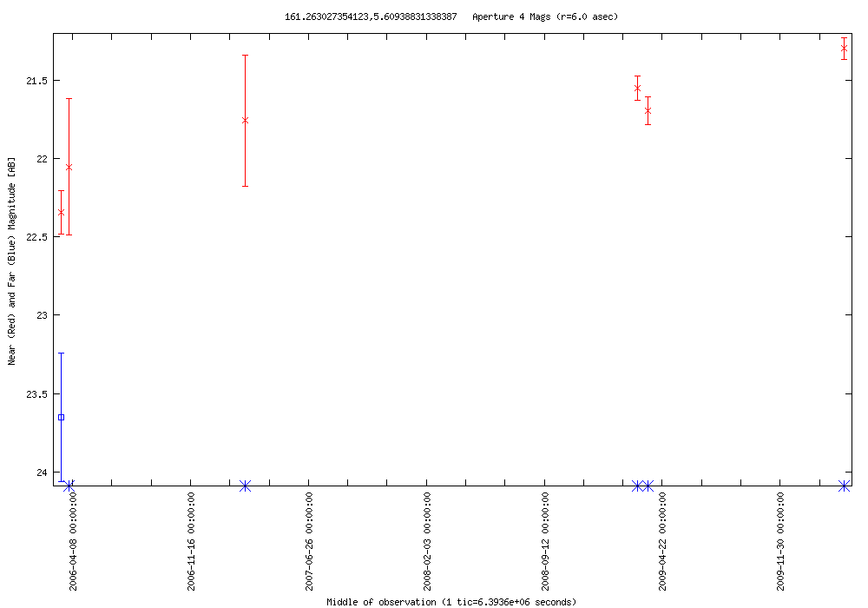This screenshot has width=868, height=608.
Task: Click the date label 2008-02-03 00:00:00
Action: tap(427, 541)
